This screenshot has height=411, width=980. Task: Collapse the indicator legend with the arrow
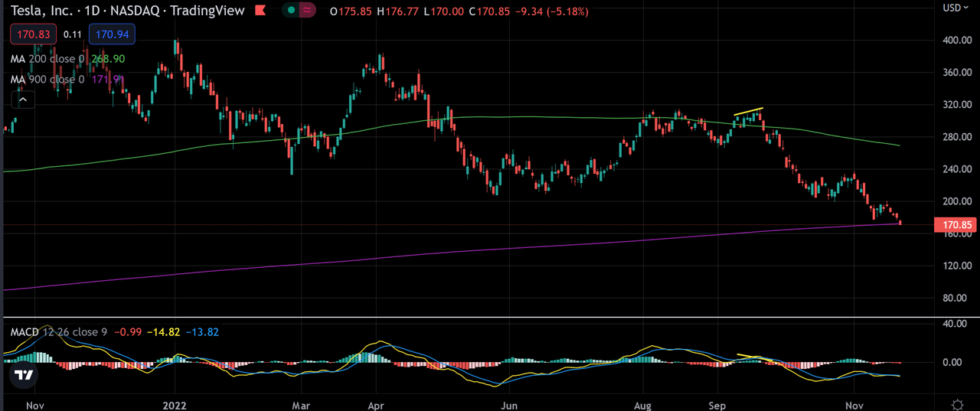[x=23, y=99]
